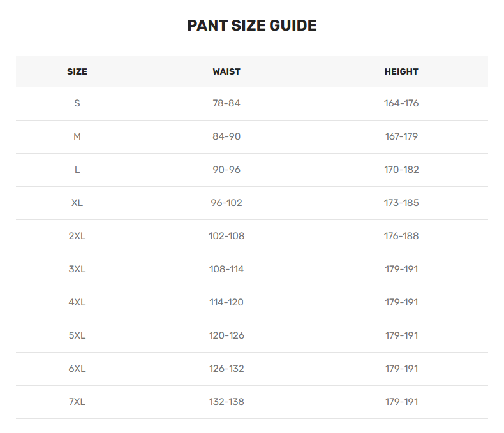Click height value 164-176

point(401,103)
